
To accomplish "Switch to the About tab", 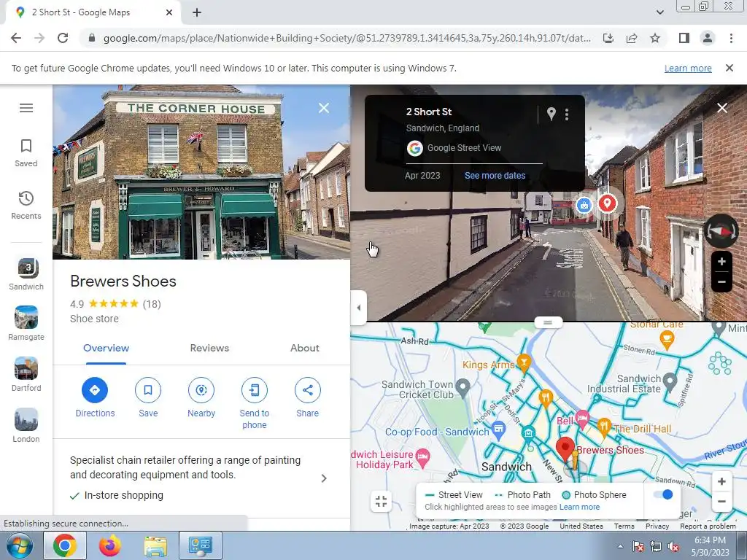I will pos(305,348).
